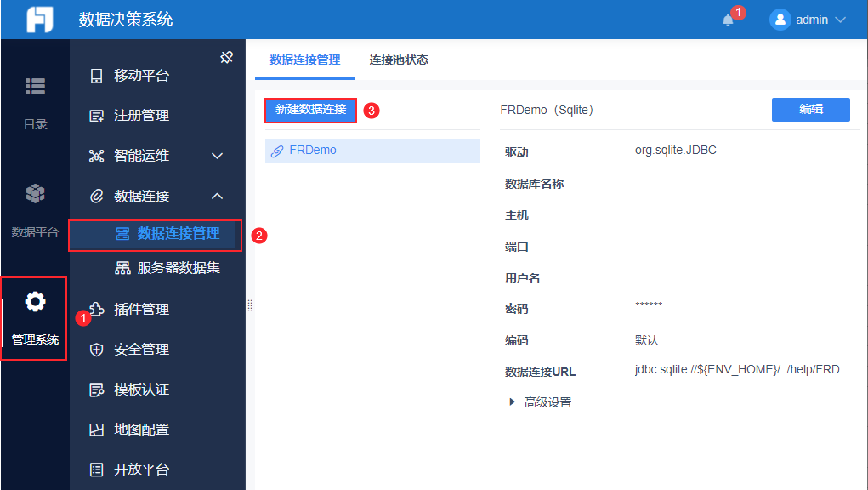The image size is (868, 490).
Task: Select the 管理系统 gear icon
Action: click(x=35, y=302)
